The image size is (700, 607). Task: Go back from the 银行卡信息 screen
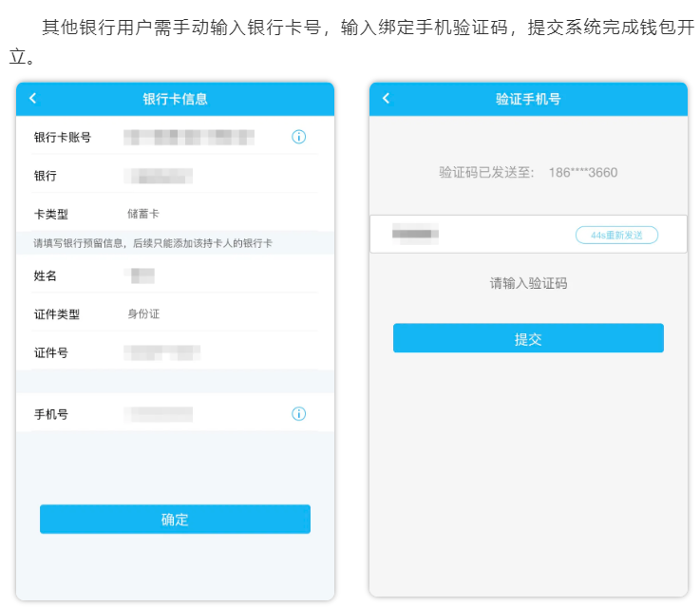click(x=33, y=99)
